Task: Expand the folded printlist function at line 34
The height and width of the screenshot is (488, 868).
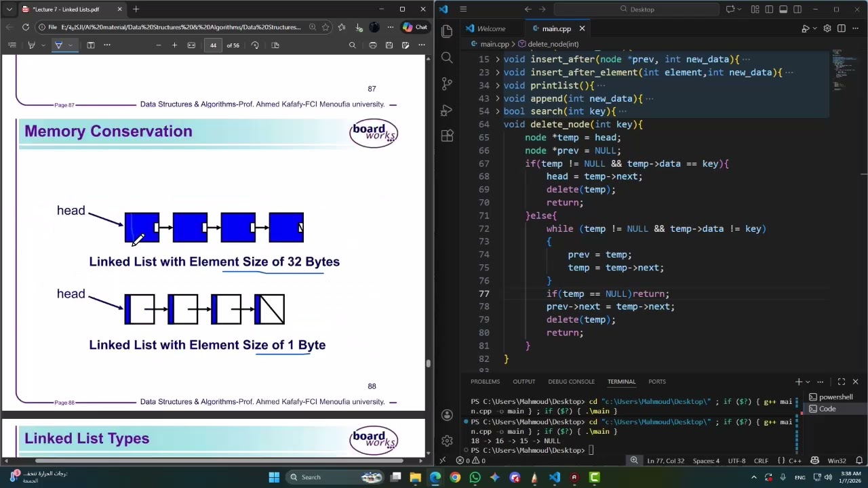Action: pyautogui.click(x=498, y=85)
